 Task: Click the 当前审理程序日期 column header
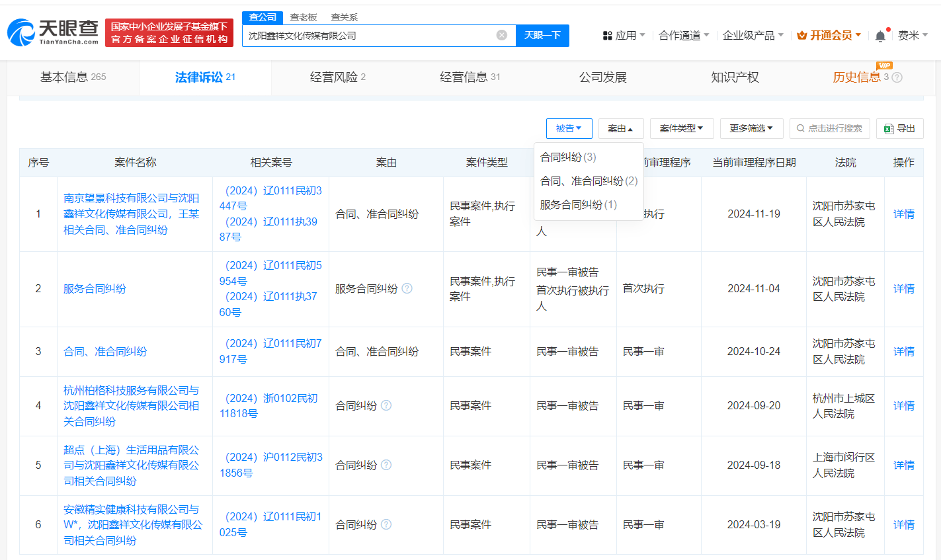[x=754, y=162]
